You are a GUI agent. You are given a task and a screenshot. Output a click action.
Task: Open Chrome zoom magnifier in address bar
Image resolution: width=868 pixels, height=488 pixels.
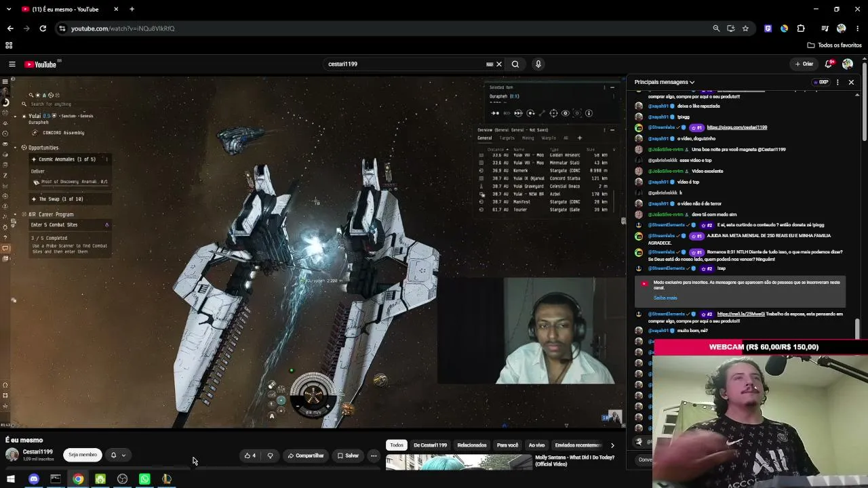click(x=716, y=28)
